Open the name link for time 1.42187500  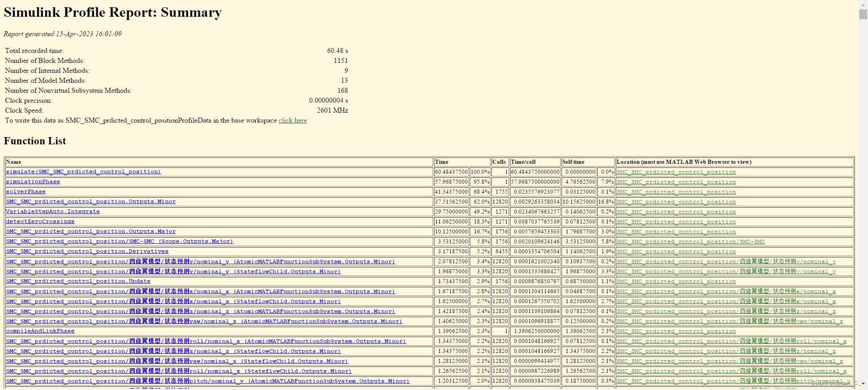[200, 311]
